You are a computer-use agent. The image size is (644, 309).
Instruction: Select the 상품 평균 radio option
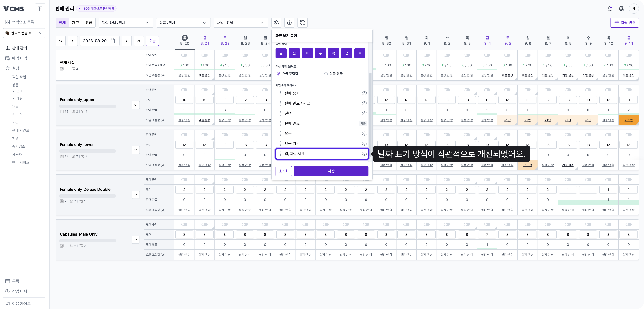click(326, 74)
